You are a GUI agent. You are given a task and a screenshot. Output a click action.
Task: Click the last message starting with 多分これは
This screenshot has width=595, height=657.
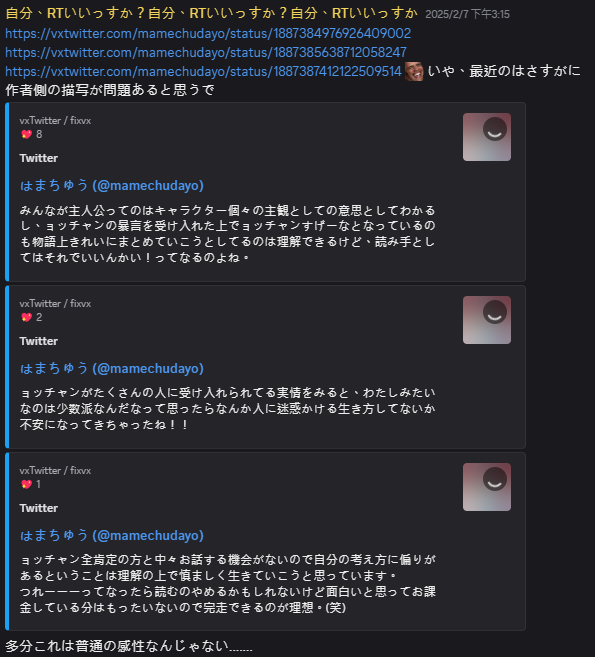click(x=129, y=646)
